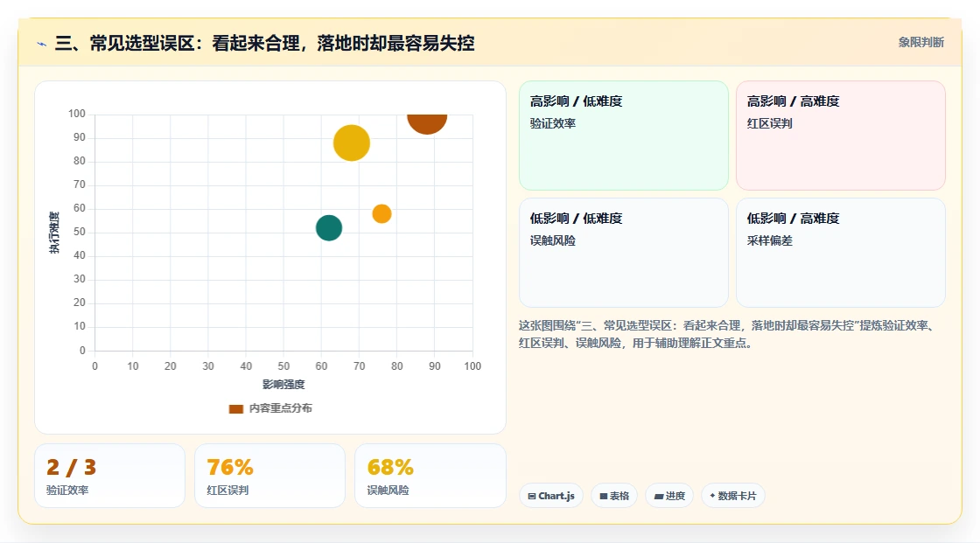Viewport: 980px width, 543px height.
Task: Click the teal bubble in the chart
Action: point(329,228)
